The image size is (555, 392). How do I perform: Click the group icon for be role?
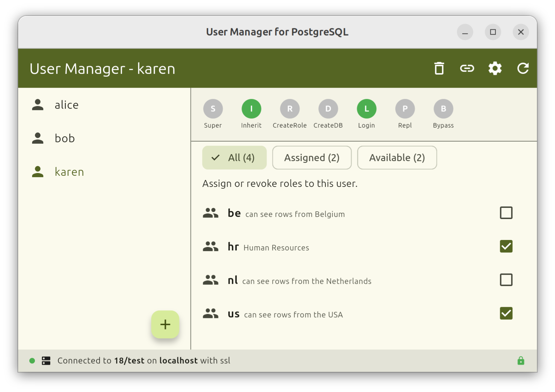pos(210,213)
